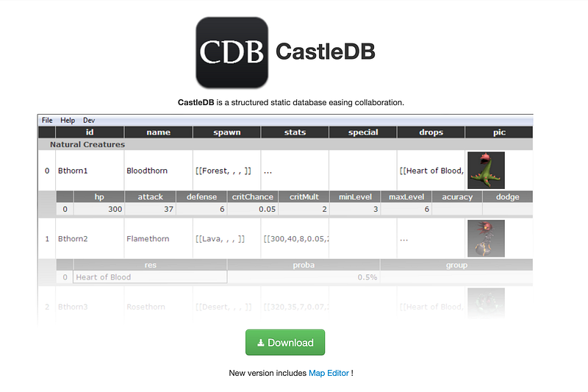Click the proba 0.5% cell

[x=304, y=277]
